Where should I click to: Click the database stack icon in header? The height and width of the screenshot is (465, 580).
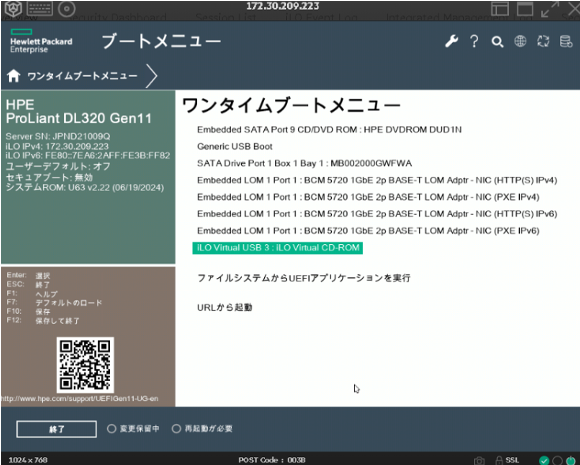[x=566, y=41]
